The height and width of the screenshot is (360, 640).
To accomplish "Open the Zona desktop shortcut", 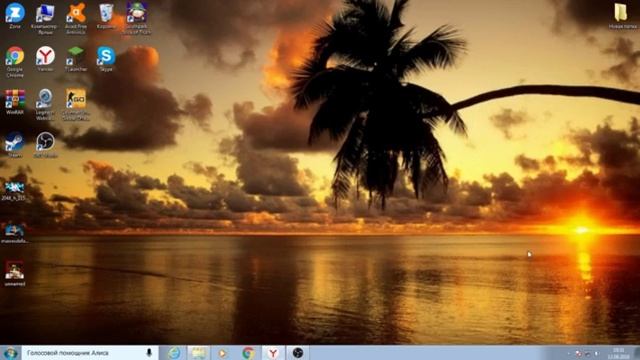I will click(15, 16).
